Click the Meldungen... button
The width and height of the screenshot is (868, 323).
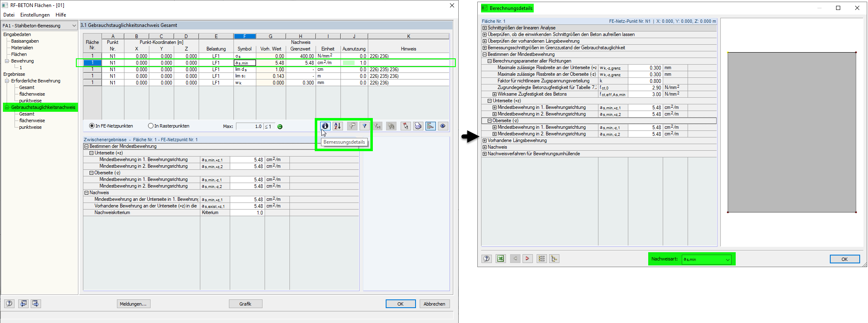[133, 304]
